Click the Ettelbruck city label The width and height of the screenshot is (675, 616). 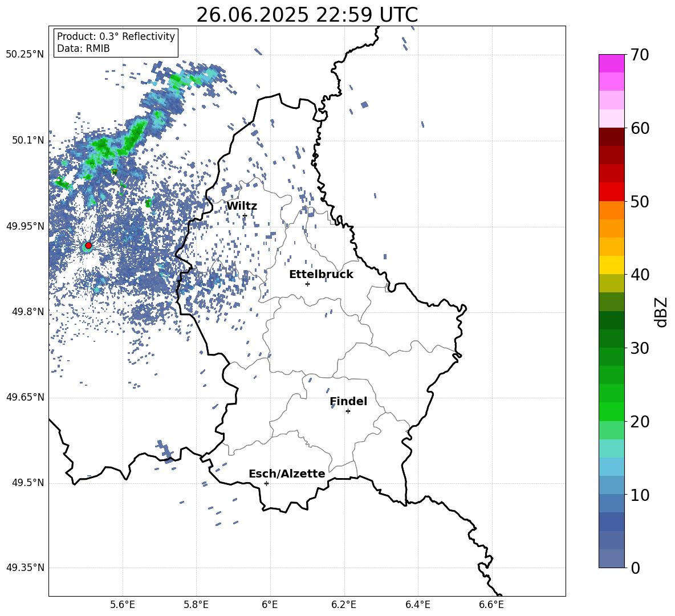click(x=321, y=275)
